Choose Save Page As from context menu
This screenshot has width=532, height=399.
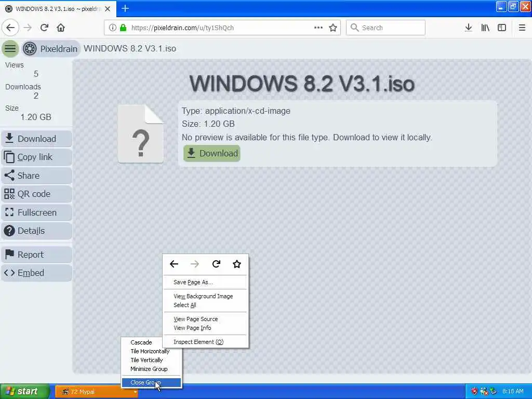pos(205,282)
